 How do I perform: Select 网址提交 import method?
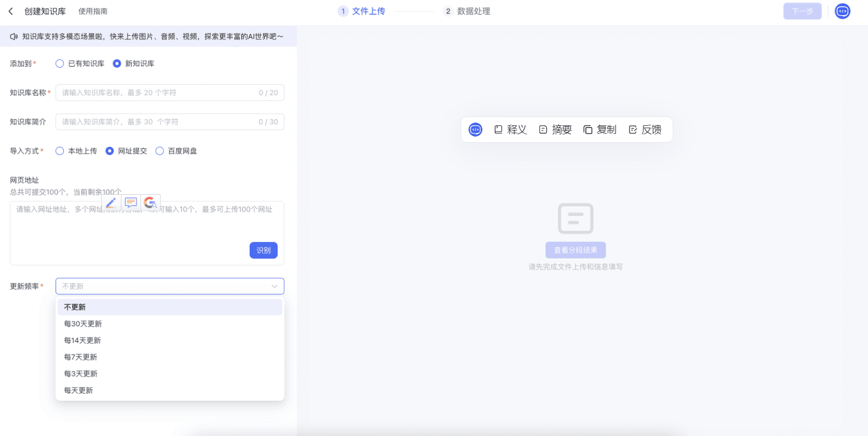(x=126, y=151)
